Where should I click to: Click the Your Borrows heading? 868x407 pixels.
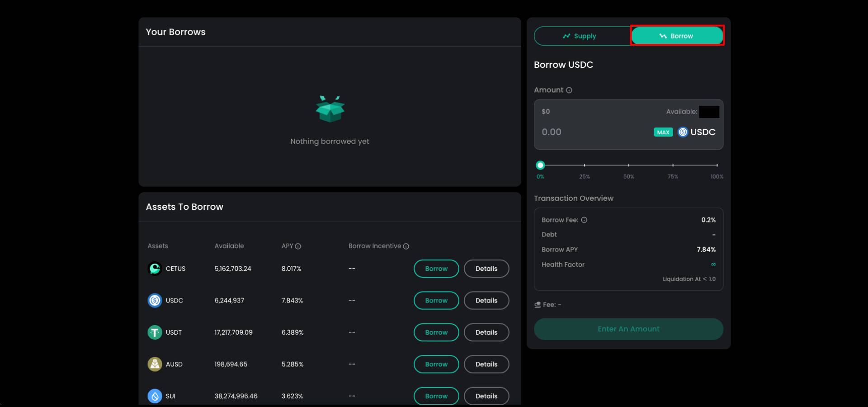pyautogui.click(x=175, y=32)
